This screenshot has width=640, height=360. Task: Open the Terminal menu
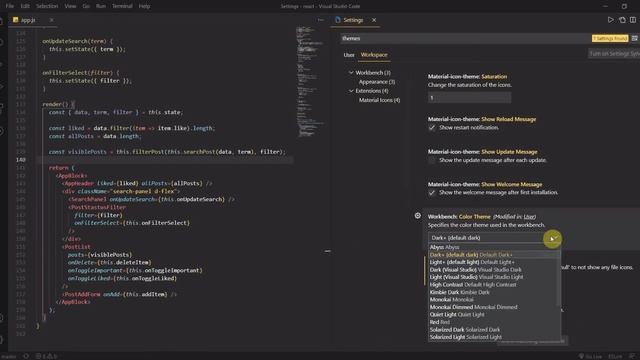point(122,6)
